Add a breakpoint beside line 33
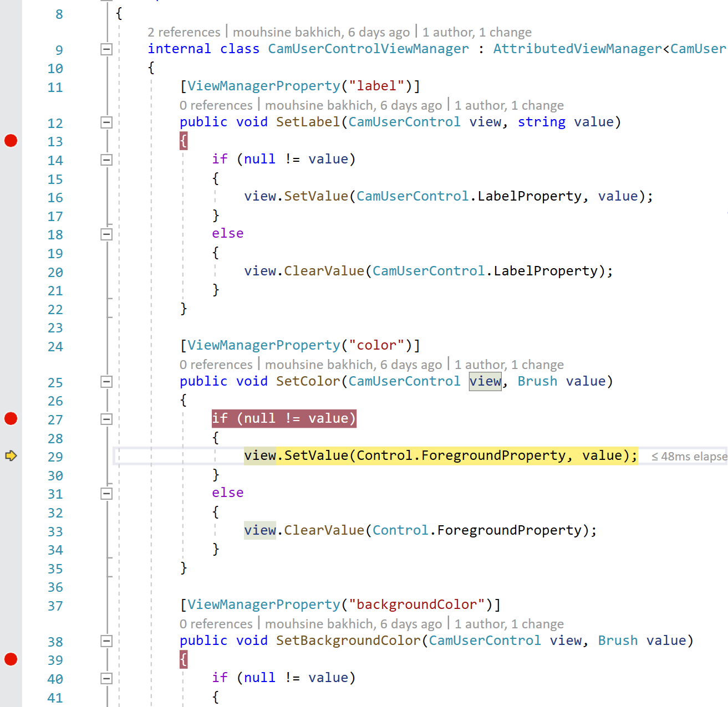 (x=11, y=531)
